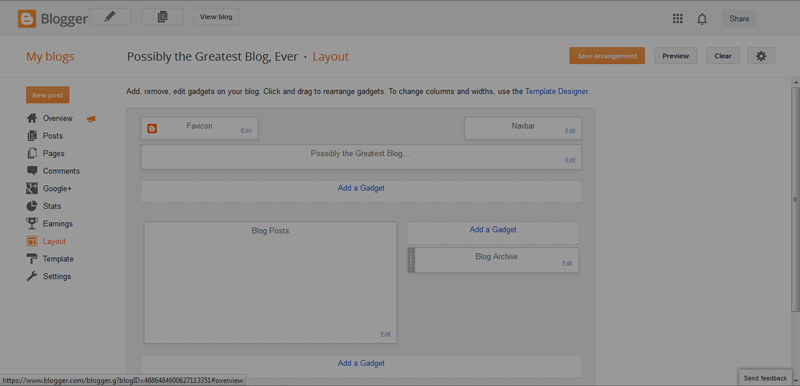Click the scrollbar up arrow

pyautogui.click(x=795, y=82)
